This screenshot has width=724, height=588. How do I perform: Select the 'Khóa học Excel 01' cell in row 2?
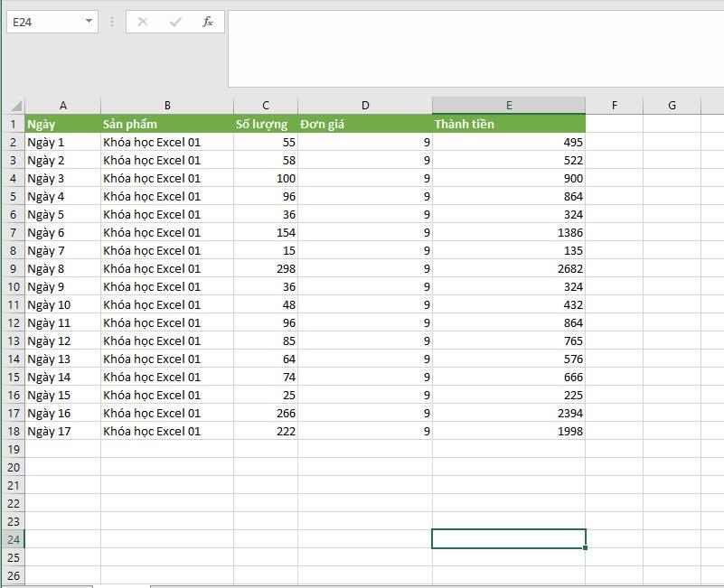pos(167,142)
